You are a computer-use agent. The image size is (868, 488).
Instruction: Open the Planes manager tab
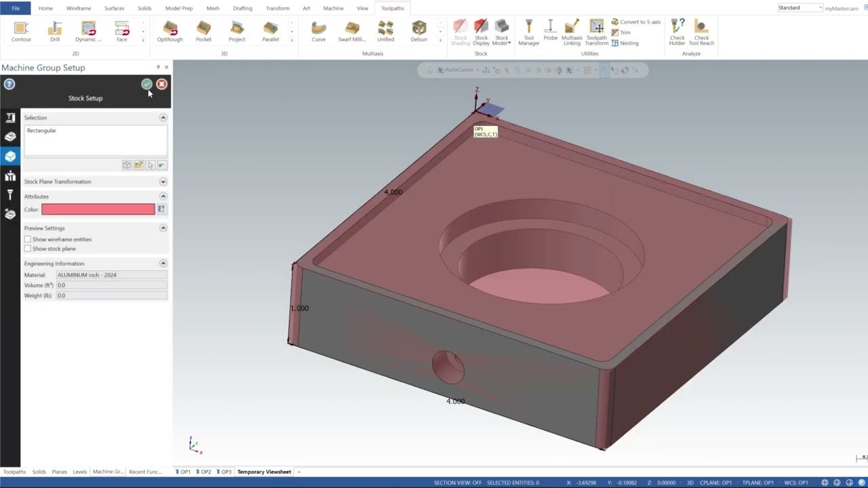[60, 472]
